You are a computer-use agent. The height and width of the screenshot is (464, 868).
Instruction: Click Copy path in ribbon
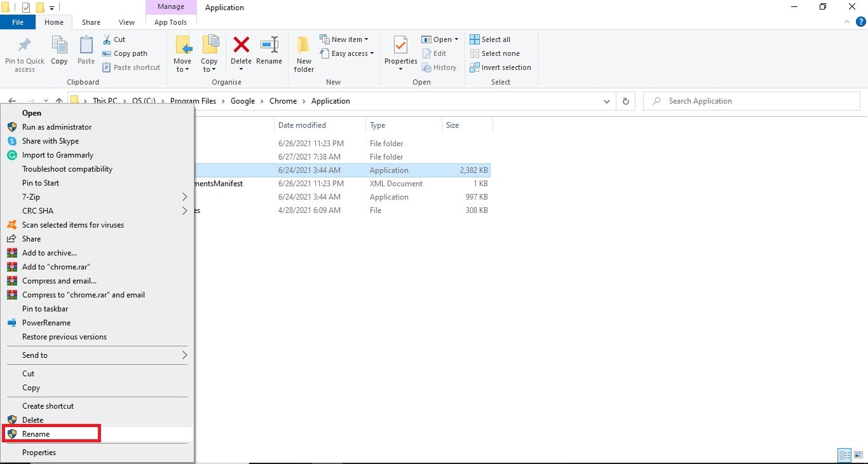(x=125, y=53)
